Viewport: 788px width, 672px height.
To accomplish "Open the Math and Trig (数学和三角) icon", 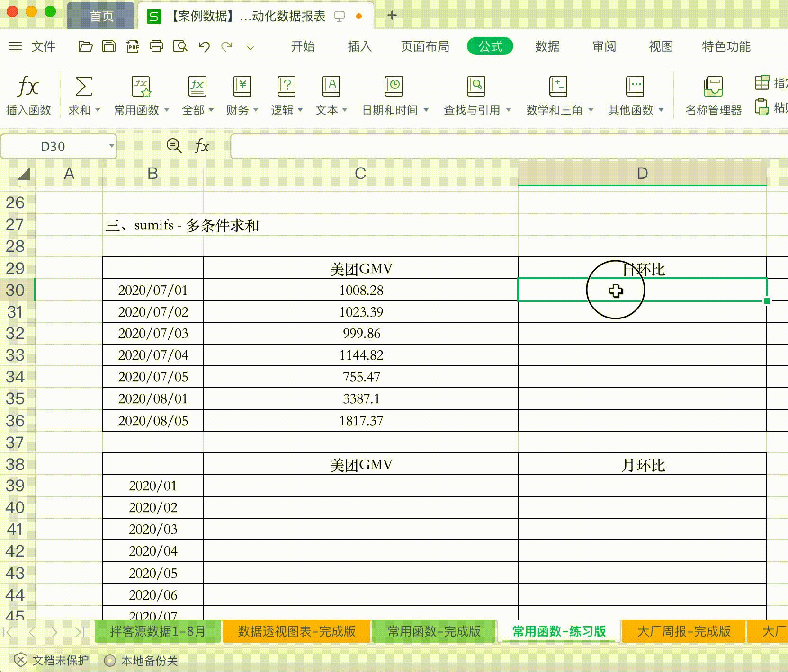I will (558, 87).
